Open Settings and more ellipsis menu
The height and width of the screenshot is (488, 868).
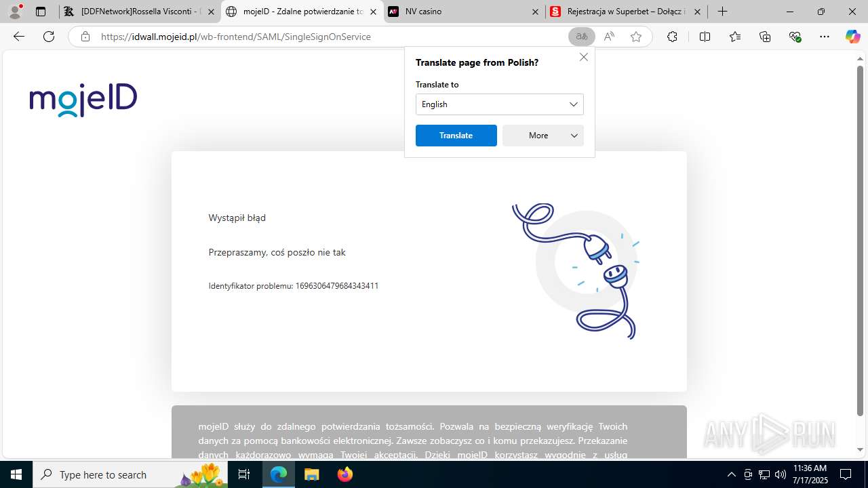click(x=825, y=37)
